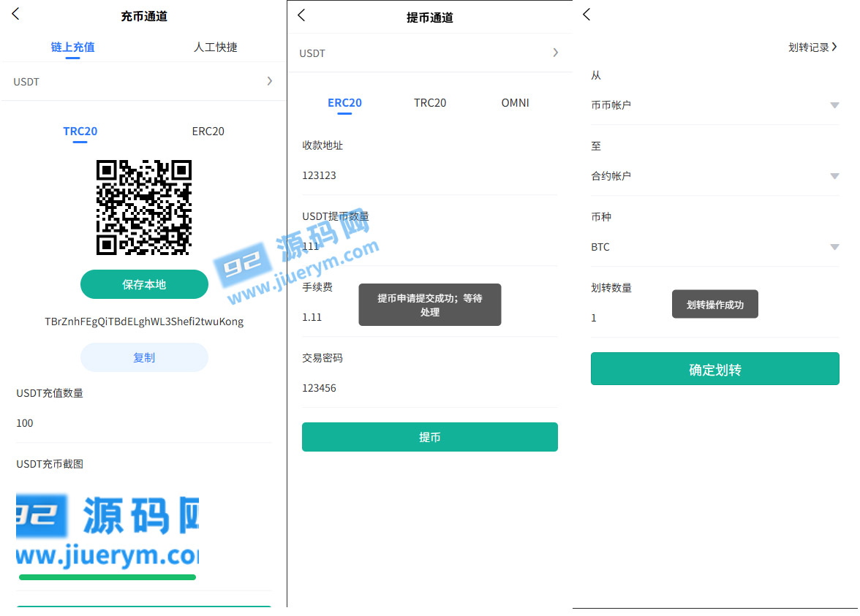This screenshot has height=616, width=860.
Task: Select TRC20 network on deposit screen
Action: tap(80, 132)
